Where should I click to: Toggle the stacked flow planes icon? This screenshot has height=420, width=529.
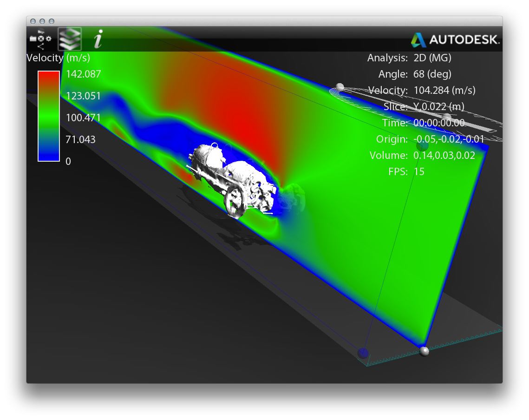[x=70, y=39]
